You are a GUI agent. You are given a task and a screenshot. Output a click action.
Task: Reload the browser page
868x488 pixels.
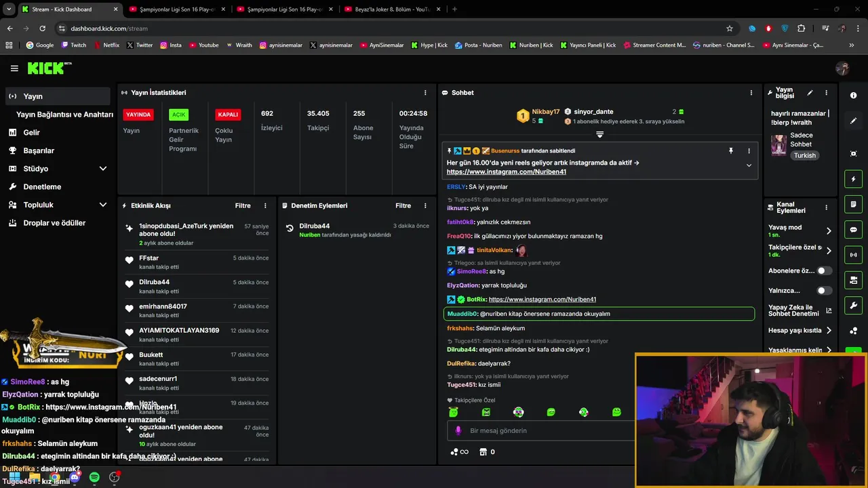(42, 28)
